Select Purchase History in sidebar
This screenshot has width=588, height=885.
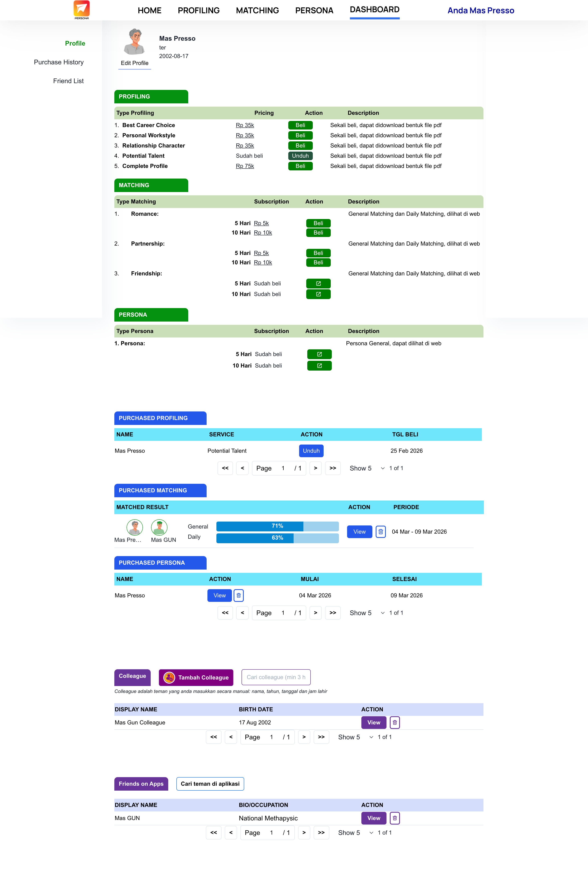click(x=59, y=62)
